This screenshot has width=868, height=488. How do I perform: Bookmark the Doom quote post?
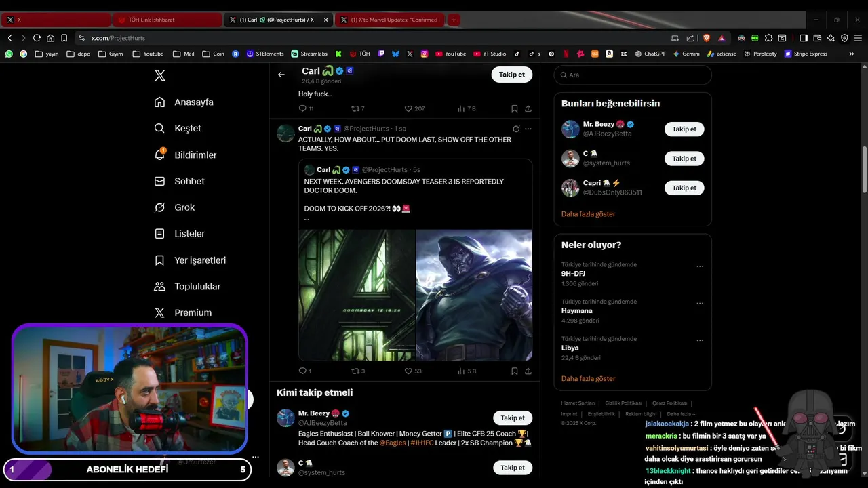[x=515, y=371]
